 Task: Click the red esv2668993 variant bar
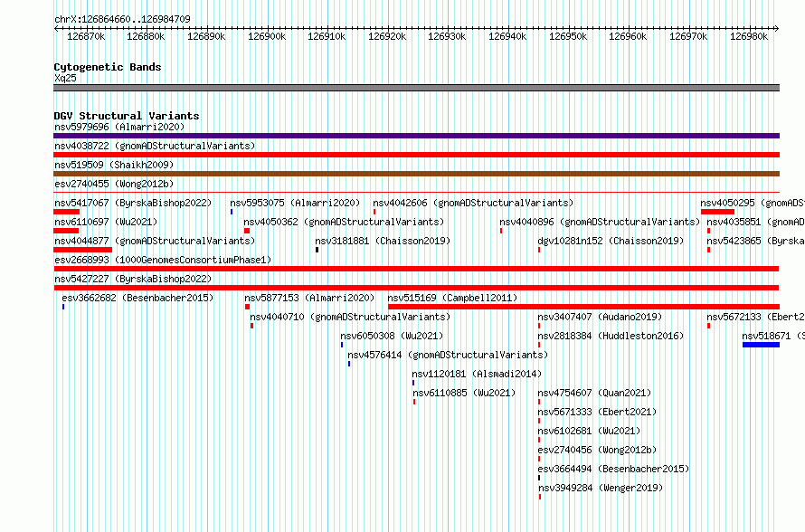click(x=416, y=269)
